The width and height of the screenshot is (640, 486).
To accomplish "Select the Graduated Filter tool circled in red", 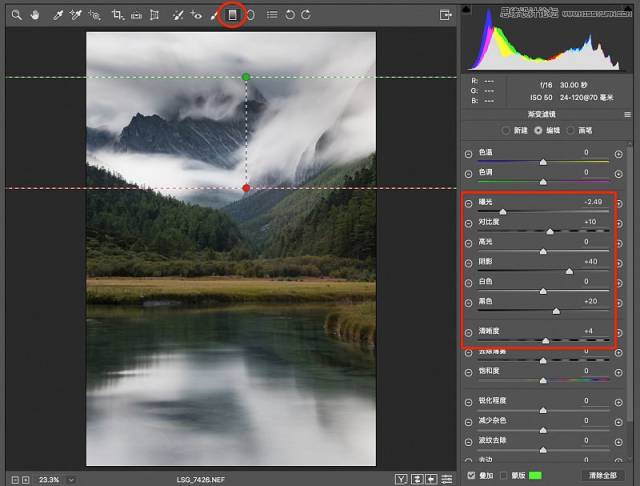I will point(232,15).
